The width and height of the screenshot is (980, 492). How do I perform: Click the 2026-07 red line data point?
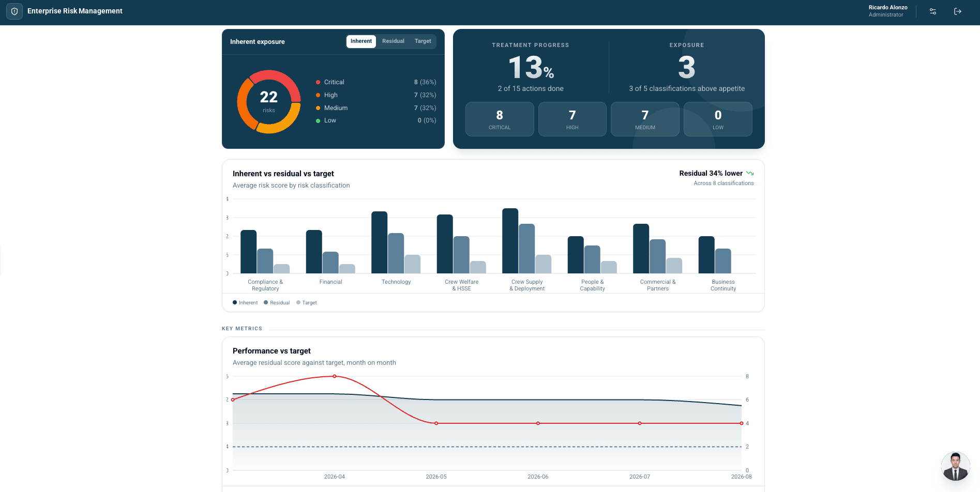[x=640, y=423]
